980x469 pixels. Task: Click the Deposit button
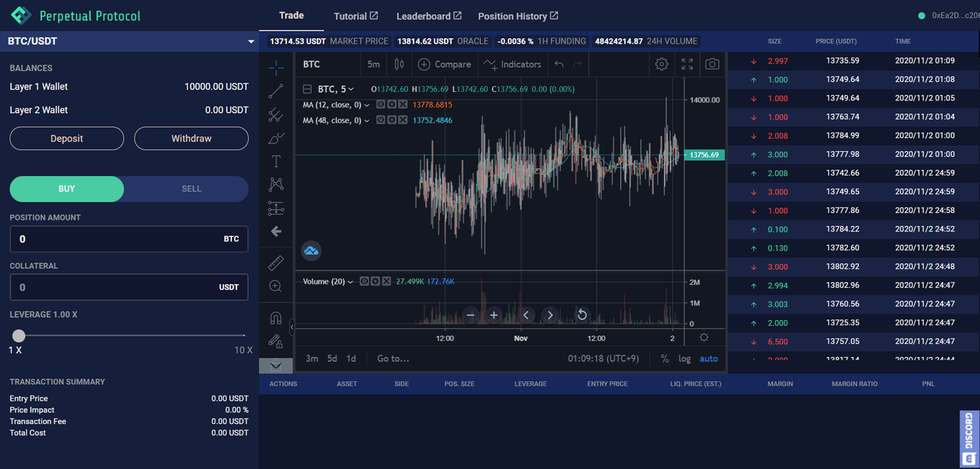[67, 139]
